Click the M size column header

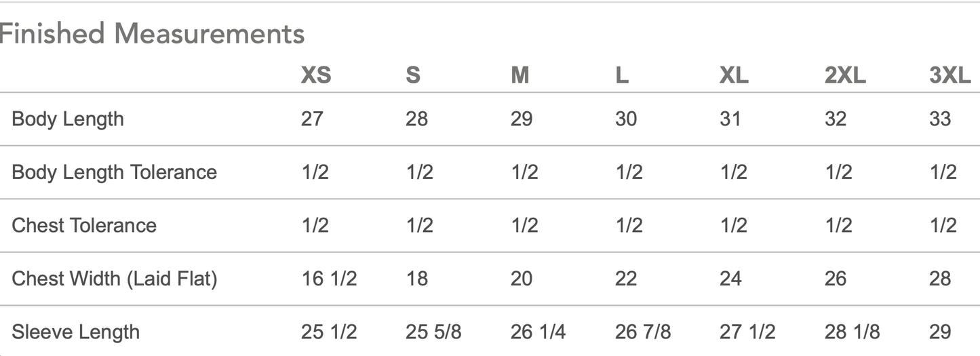(x=520, y=75)
